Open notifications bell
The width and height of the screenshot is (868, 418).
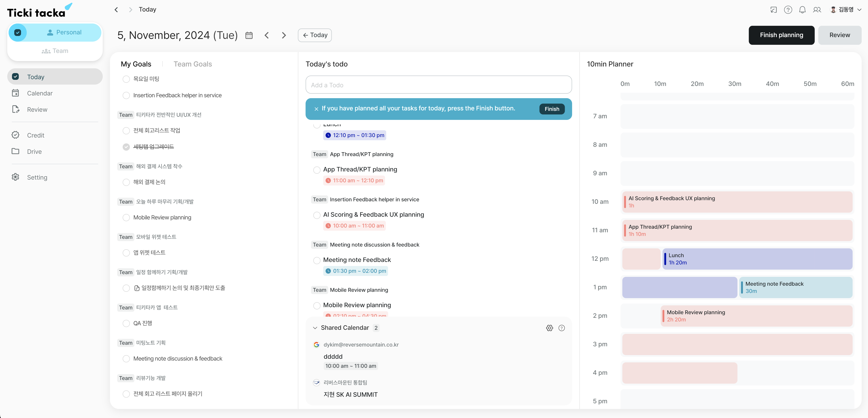pos(802,10)
